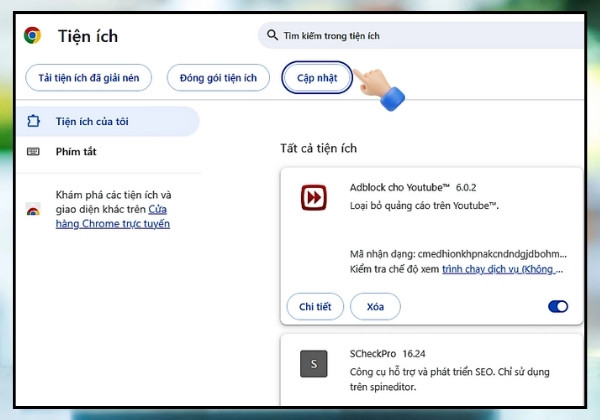This screenshot has width=600, height=420.
Task: Click the magnifier search icon
Action: click(x=272, y=35)
